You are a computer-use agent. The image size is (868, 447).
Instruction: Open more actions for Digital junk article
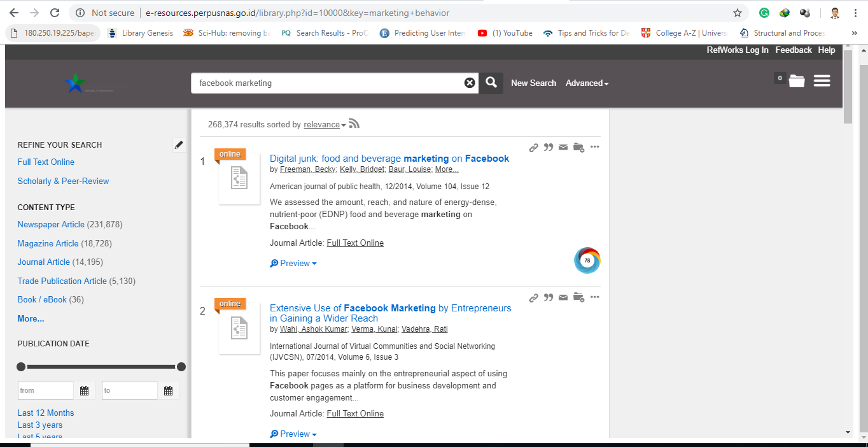coord(595,147)
